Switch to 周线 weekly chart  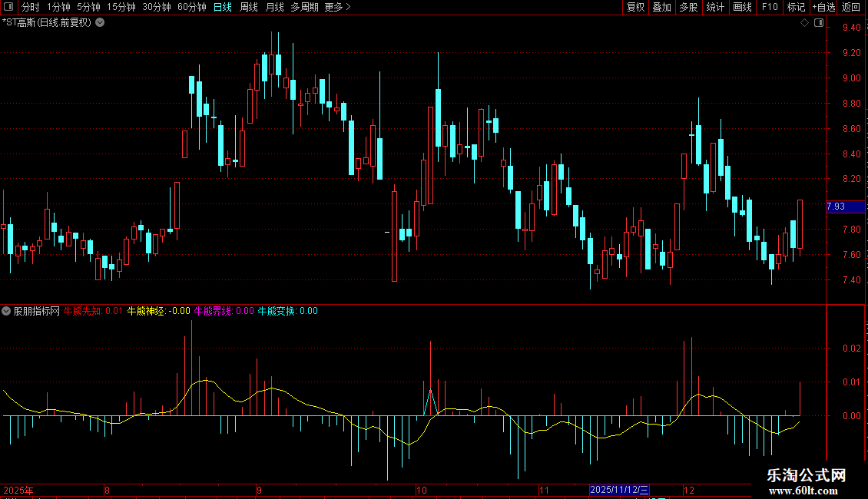(249, 7)
